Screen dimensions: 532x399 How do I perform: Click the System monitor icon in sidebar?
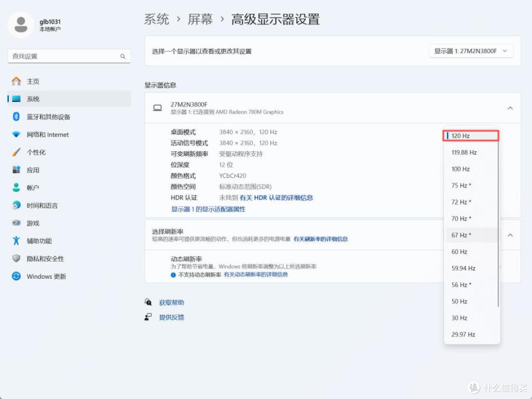click(16, 99)
